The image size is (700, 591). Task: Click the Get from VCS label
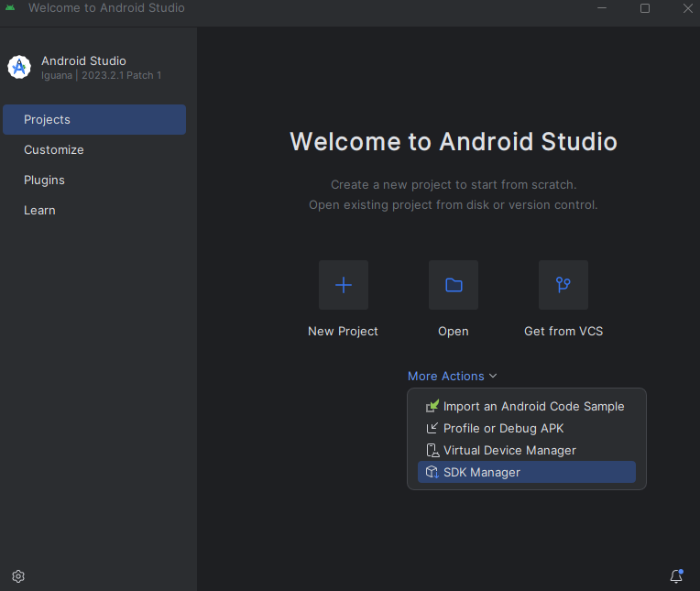point(563,331)
